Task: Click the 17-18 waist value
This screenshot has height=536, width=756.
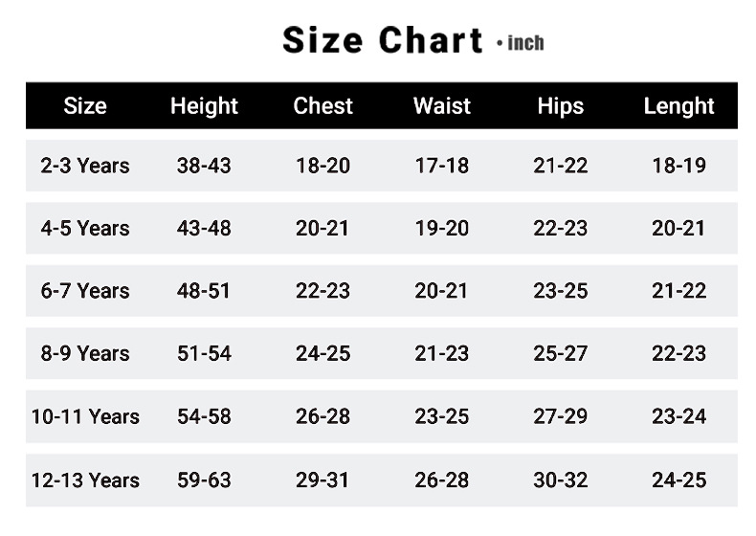Action: click(441, 166)
